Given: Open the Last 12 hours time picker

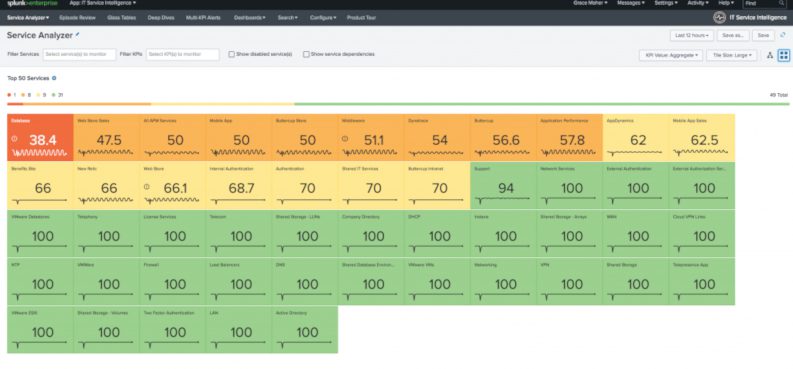Looking at the screenshot, I should pos(691,35).
